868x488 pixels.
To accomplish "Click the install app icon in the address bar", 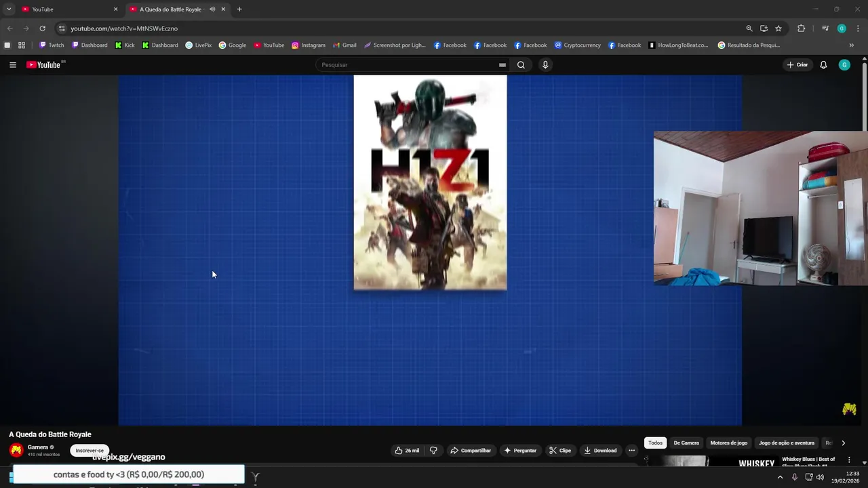I will pos(764,28).
